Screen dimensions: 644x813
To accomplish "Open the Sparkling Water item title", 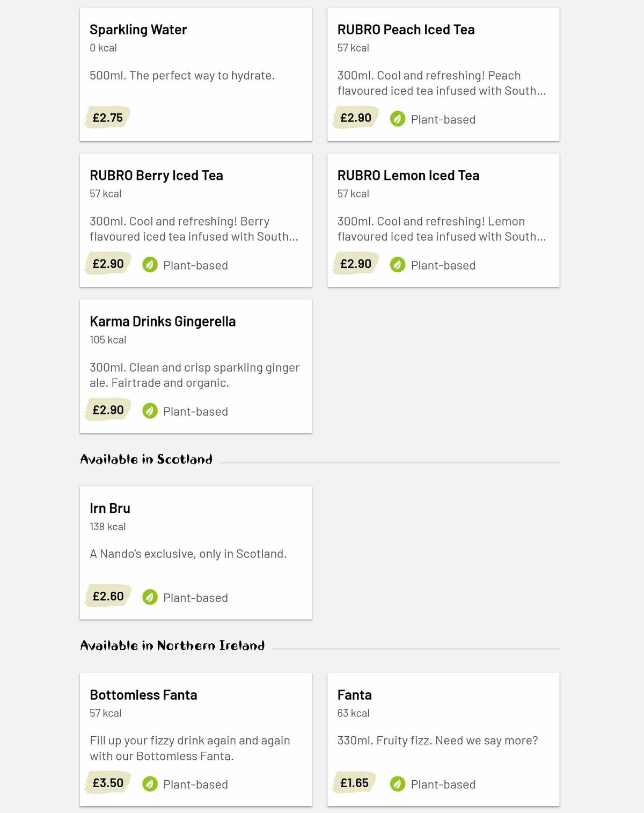I will [138, 30].
